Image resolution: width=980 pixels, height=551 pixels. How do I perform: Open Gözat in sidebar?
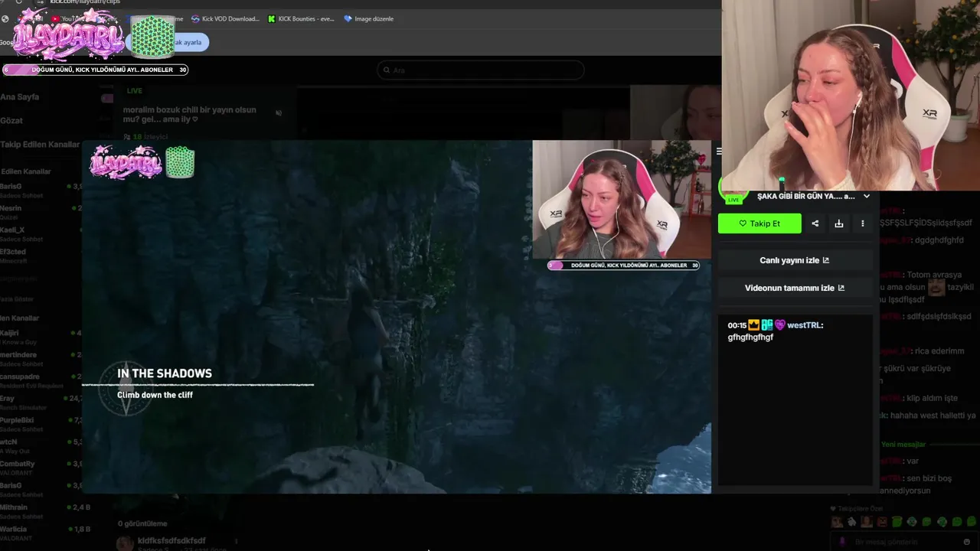coord(11,121)
